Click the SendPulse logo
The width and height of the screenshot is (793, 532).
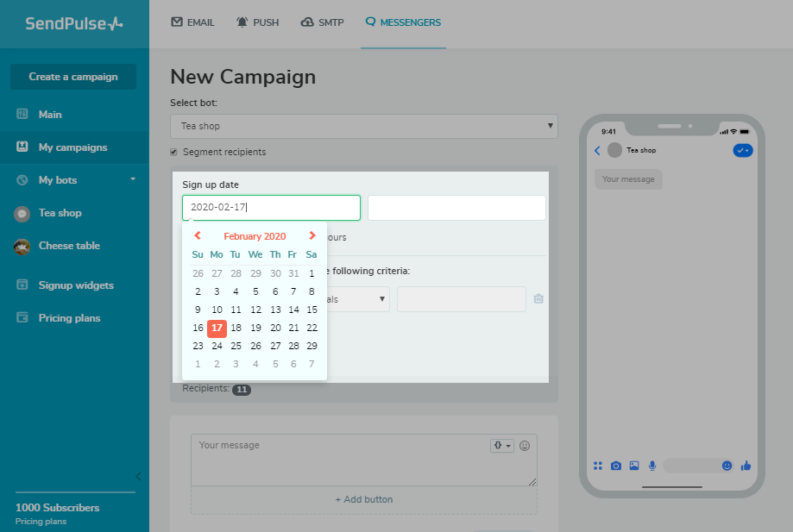[x=74, y=23]
